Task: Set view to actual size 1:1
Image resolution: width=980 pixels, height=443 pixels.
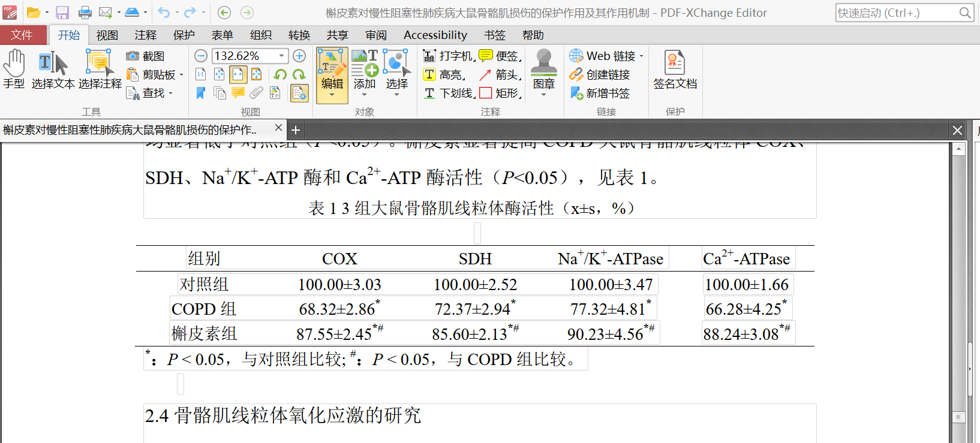Action: 201,74
